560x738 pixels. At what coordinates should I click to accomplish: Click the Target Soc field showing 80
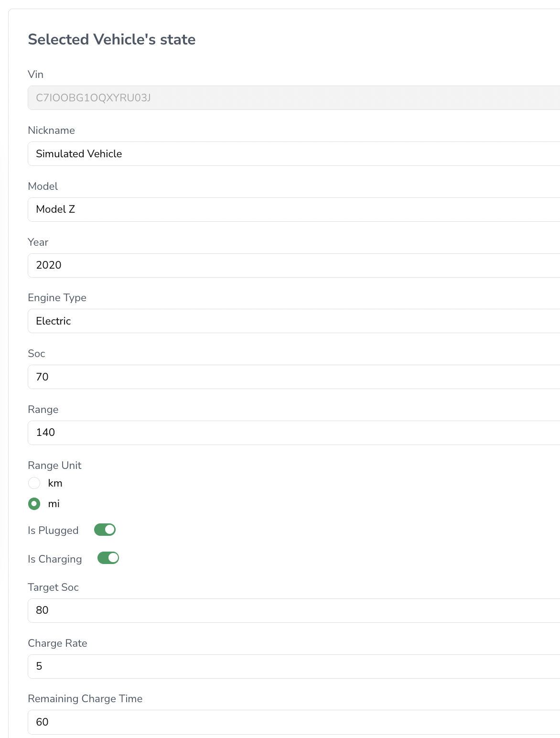coord(294,610)
